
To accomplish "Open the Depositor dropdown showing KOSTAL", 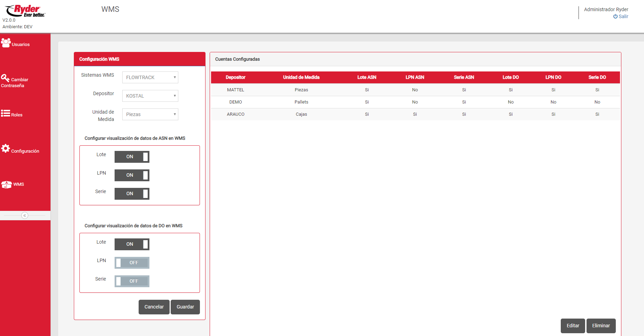I will pos(150,96).
